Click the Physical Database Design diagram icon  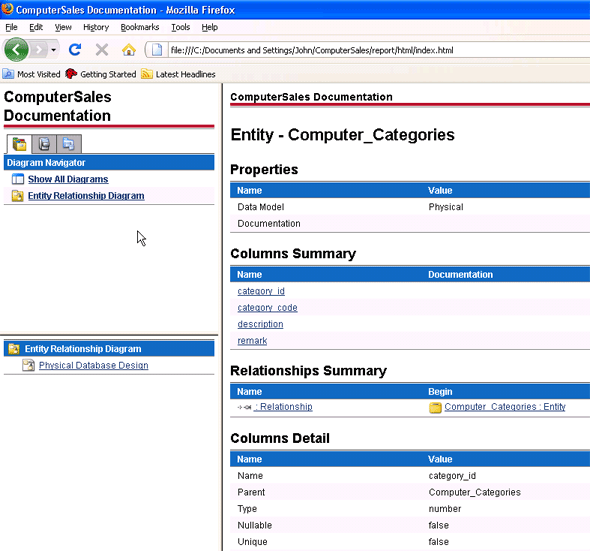28,365
